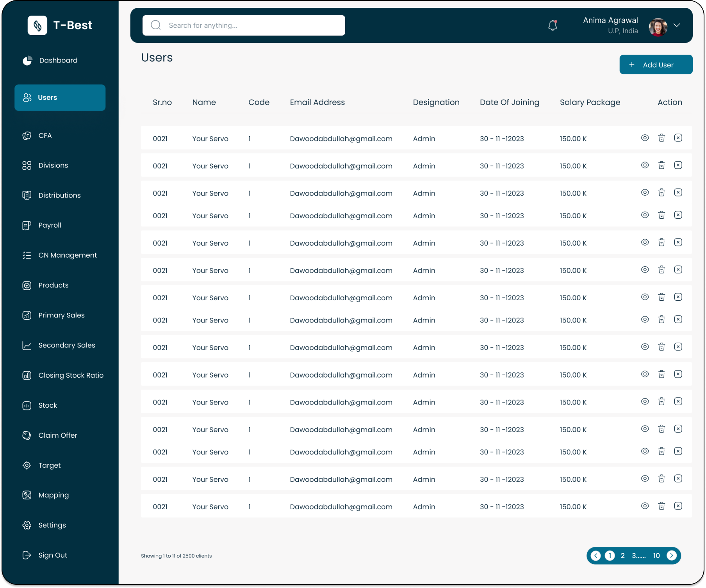Toggle view eye icon in last row

(x=645, y=506)
